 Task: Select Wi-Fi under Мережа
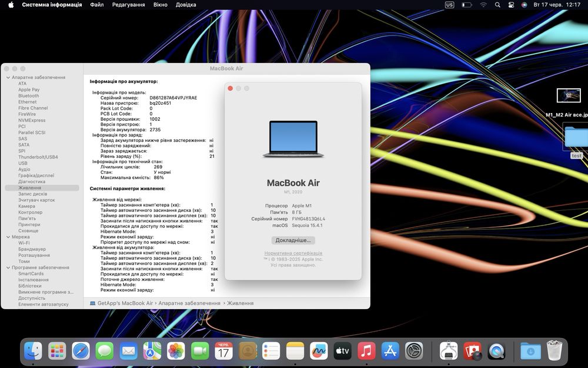[x=24, y=243]
